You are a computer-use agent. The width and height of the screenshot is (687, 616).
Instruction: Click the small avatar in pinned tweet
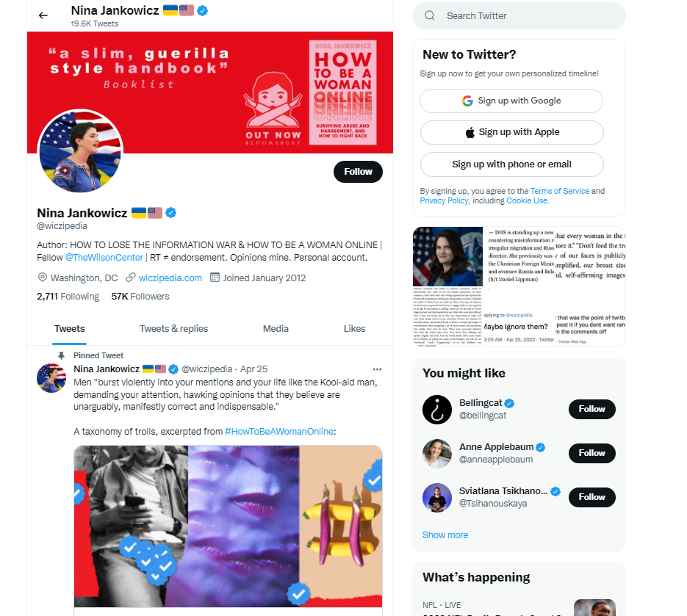point(51,378)
